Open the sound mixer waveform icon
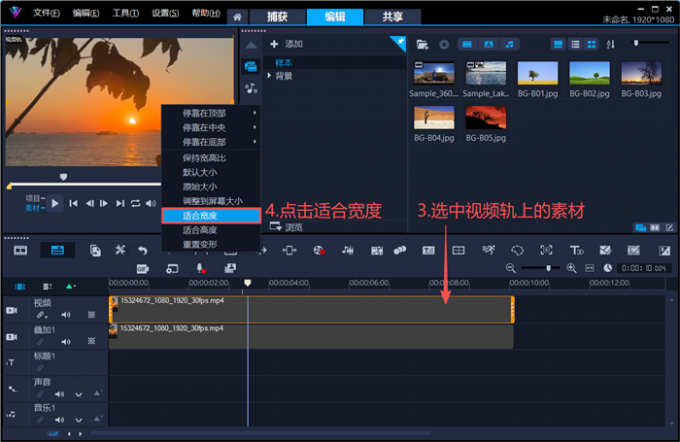Viewport: 680px width, 442px height. [x=347, y=250]
